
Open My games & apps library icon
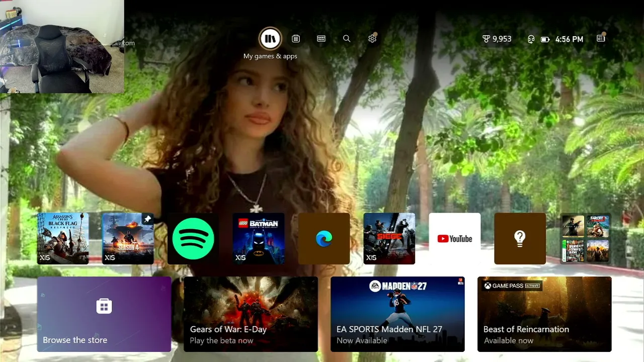point(270,39)
